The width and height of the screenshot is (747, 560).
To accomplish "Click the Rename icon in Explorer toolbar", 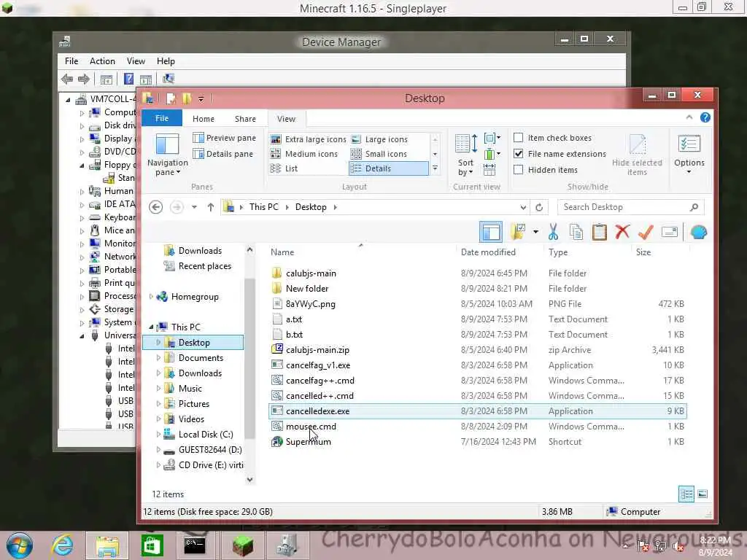I will pyautogui.click(x=670, y=233).
